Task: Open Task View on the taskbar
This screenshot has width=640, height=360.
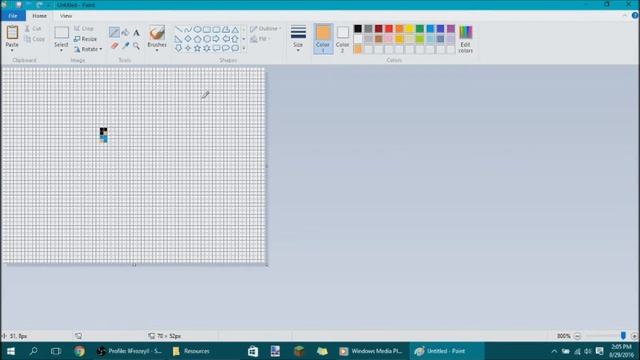Action: tap(56, 351)
